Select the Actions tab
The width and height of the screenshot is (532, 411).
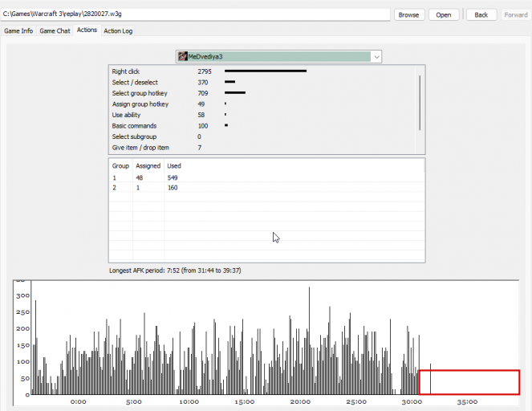tap(87, 30)
